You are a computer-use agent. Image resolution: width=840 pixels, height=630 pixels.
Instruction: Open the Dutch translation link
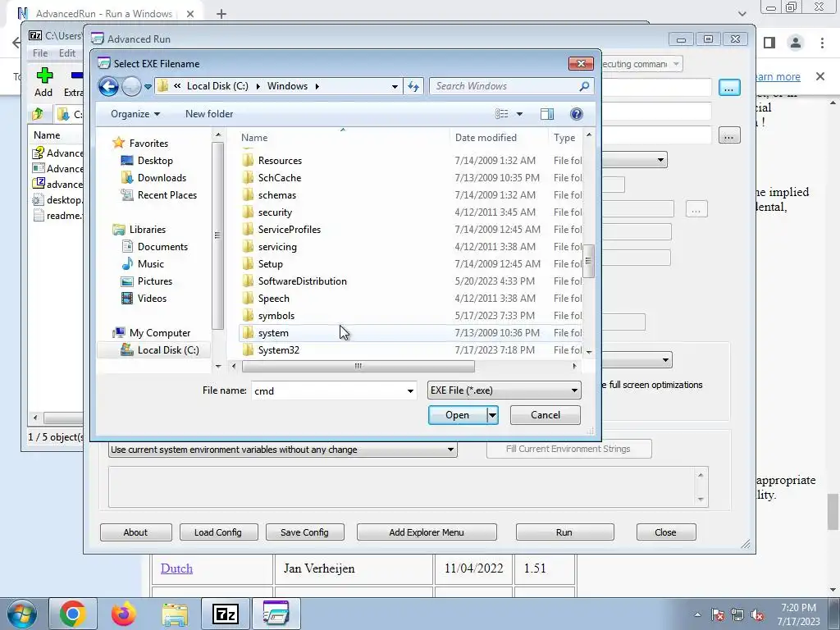177,568
